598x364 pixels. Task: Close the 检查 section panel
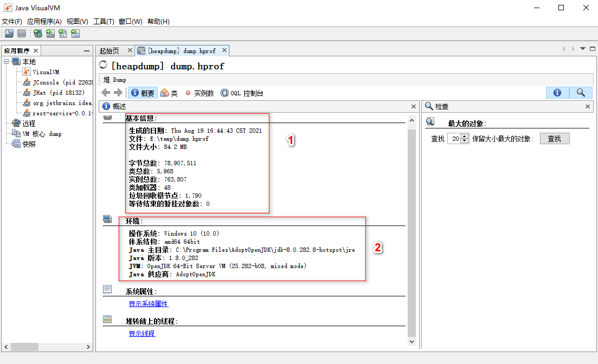(x=587, y=106)
